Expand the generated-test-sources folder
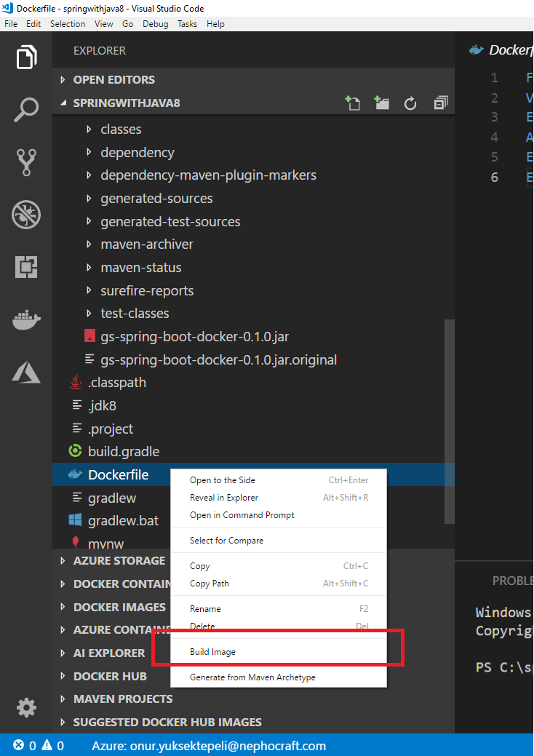 coord(253,221)
